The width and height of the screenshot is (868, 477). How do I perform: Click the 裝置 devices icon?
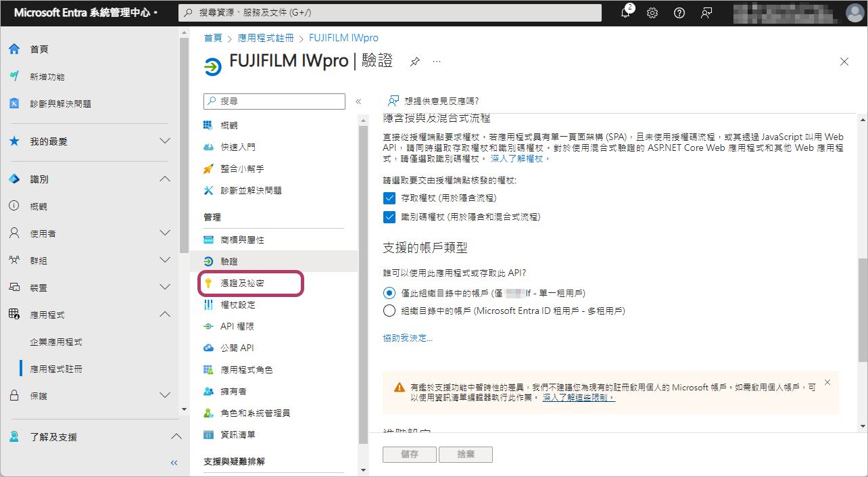pyautogui.click(x=14, y=288)
